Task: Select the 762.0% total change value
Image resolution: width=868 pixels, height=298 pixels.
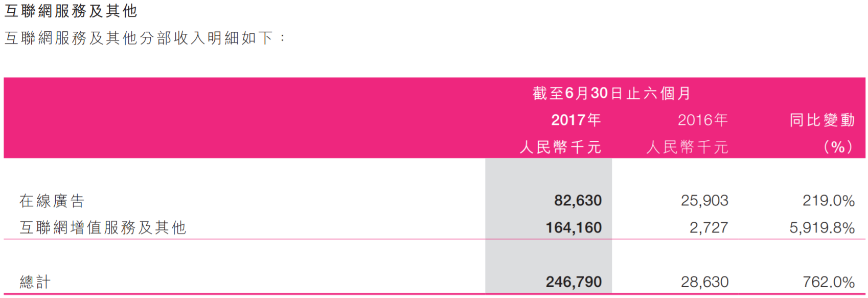Action: pos(828,282)
